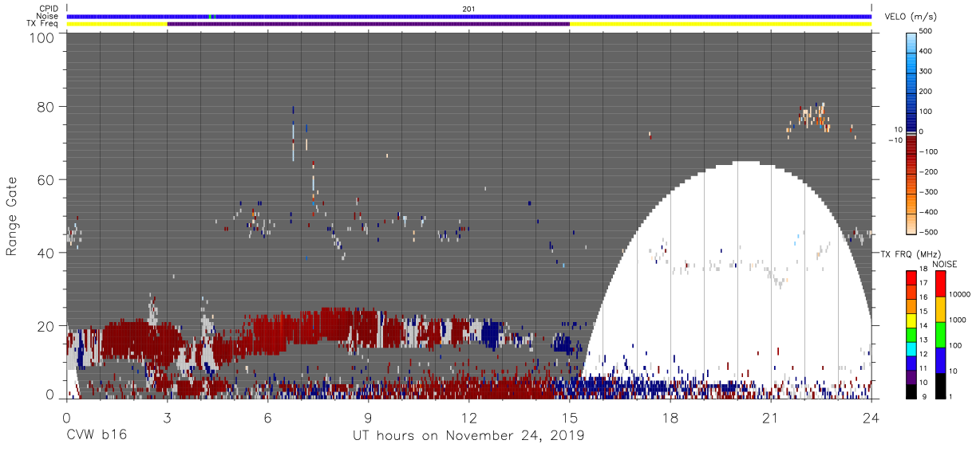Click the "40" tick on the Range Gate axis

[47, 253]
